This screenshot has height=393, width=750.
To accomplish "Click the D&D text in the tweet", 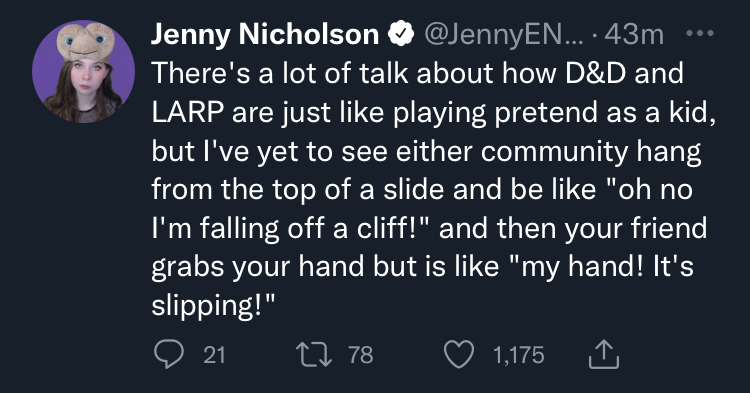I will pos(595,73).
